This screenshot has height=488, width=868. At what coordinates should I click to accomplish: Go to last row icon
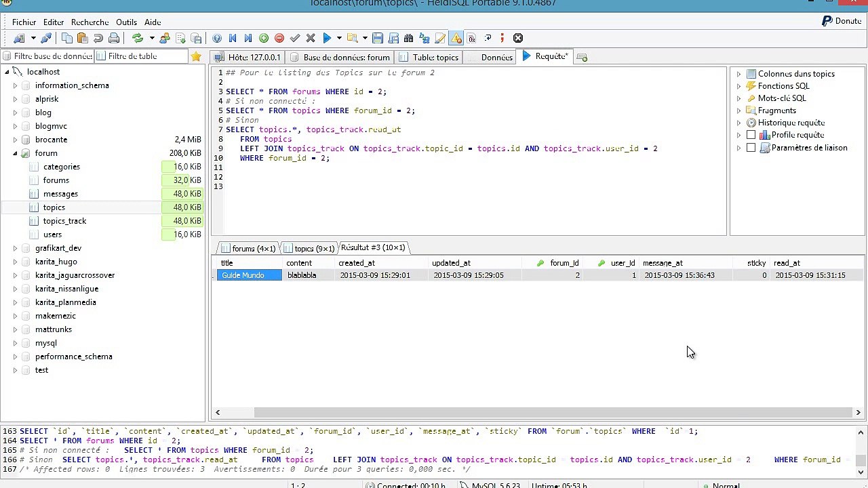(x=248, y=38)
